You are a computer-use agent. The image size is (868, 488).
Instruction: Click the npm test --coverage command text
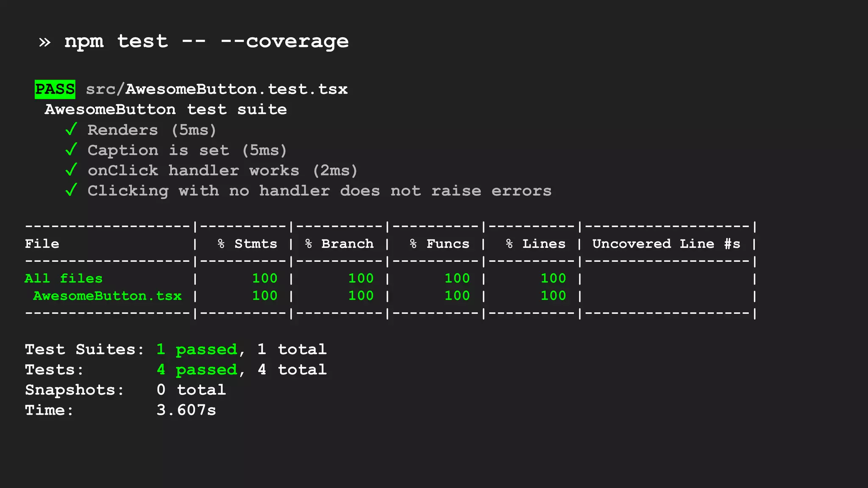pos(206,42)
